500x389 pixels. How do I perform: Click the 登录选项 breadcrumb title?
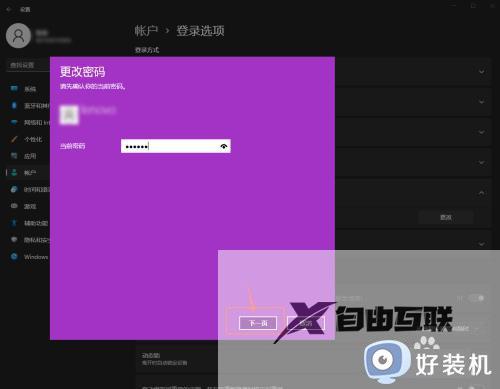pos(200,31)
